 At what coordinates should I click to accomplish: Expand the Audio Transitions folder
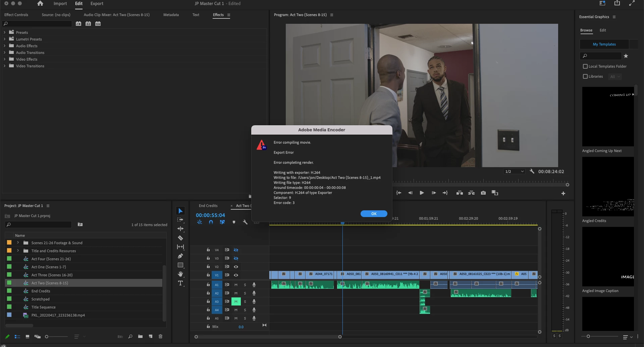pos(4,53)
